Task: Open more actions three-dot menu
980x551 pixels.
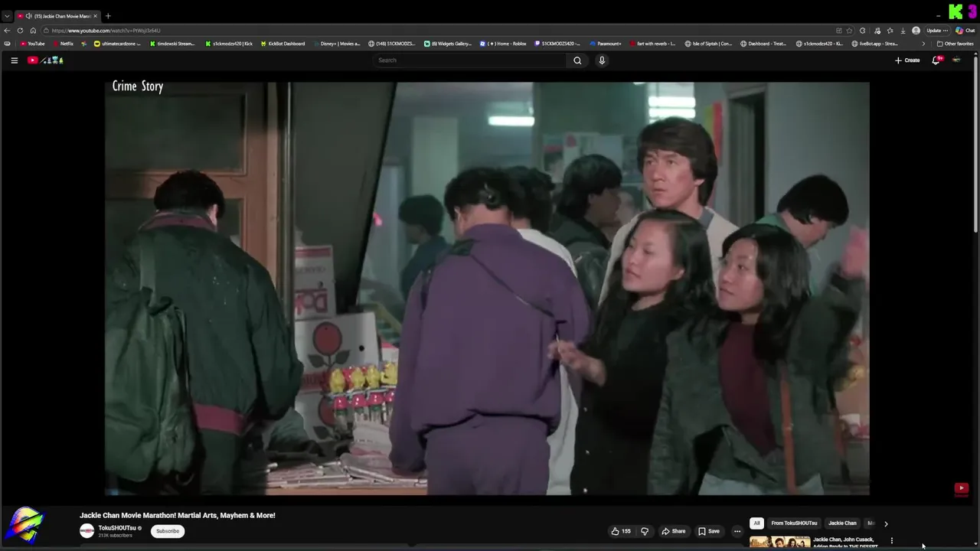Action: (737, 531)
